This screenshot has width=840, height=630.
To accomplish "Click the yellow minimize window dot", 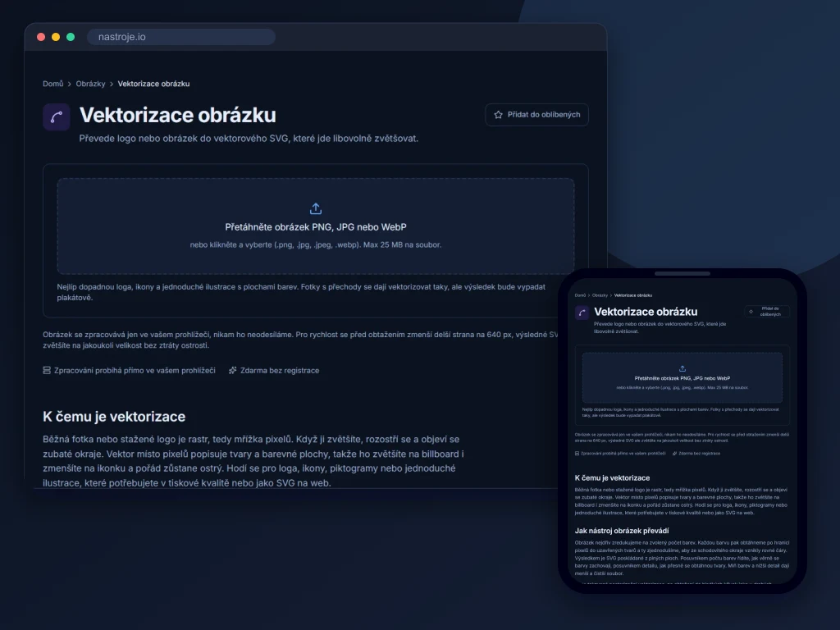I will click(56, 37).
